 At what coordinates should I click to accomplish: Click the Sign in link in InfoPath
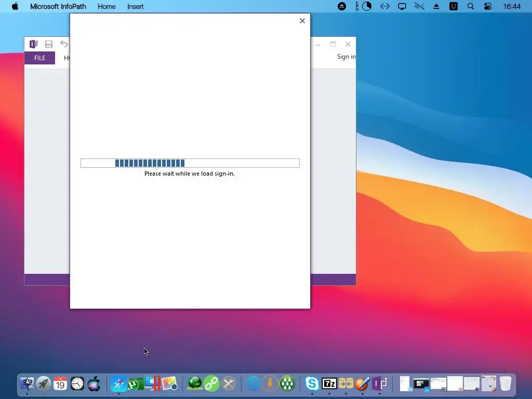(346, 57)
